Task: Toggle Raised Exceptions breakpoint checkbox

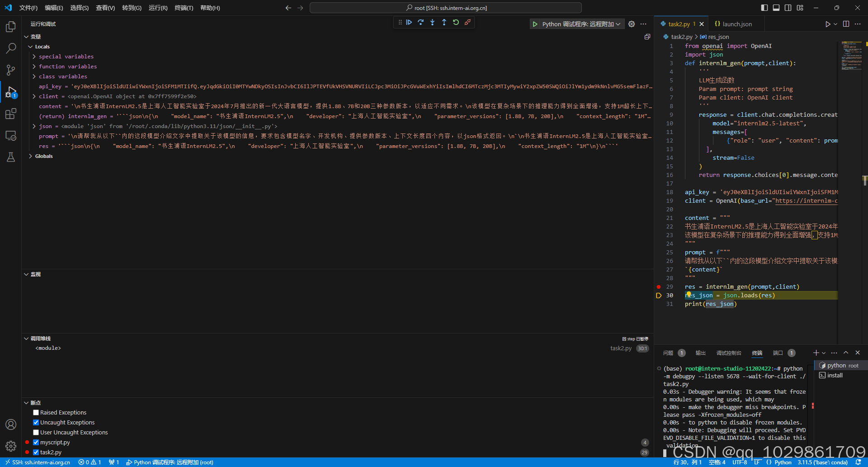Action: click(36, 413)
